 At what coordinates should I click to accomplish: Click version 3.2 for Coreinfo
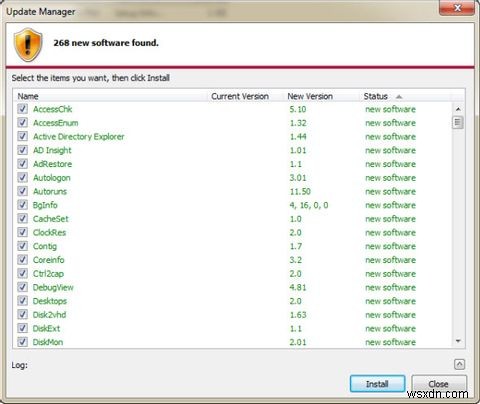295,260
